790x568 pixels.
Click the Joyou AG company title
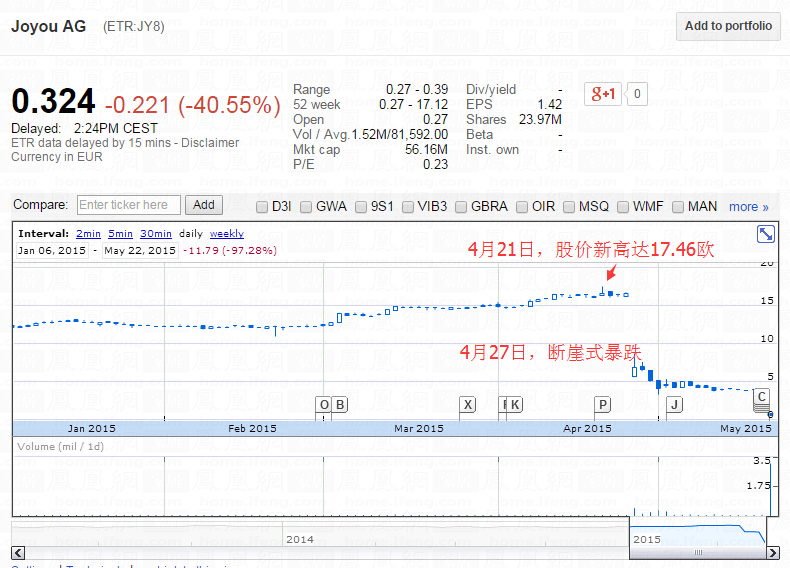pos(48,26)
